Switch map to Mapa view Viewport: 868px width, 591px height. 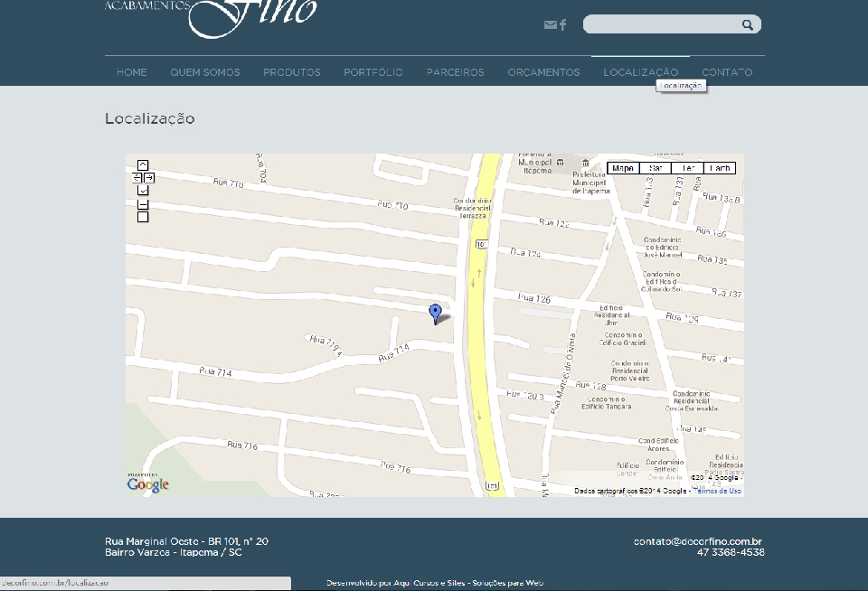pos(623,168)
